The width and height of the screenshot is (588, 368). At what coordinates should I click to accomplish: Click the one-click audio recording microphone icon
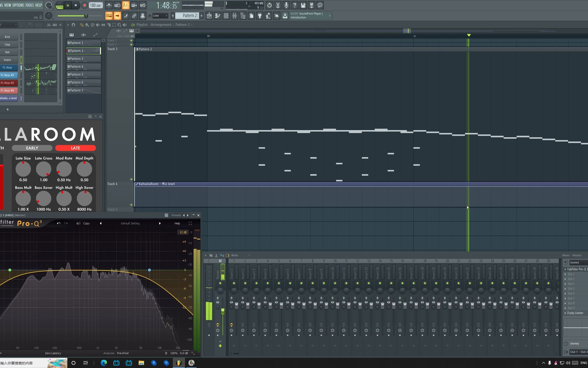point(286,5)
